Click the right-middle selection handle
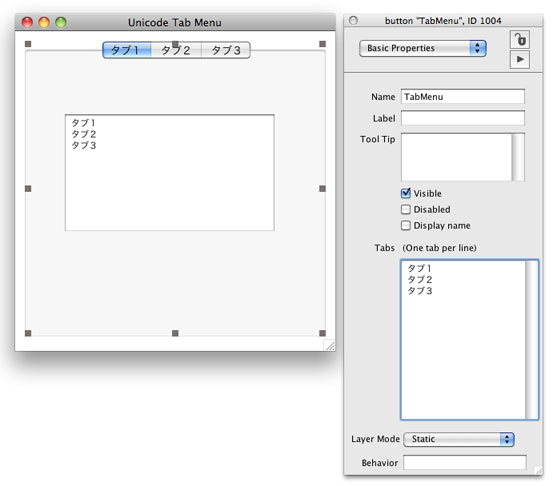Image resolution: width=553 pixels, height=486 pixels. pyautogui.click(x=322, y=189)
